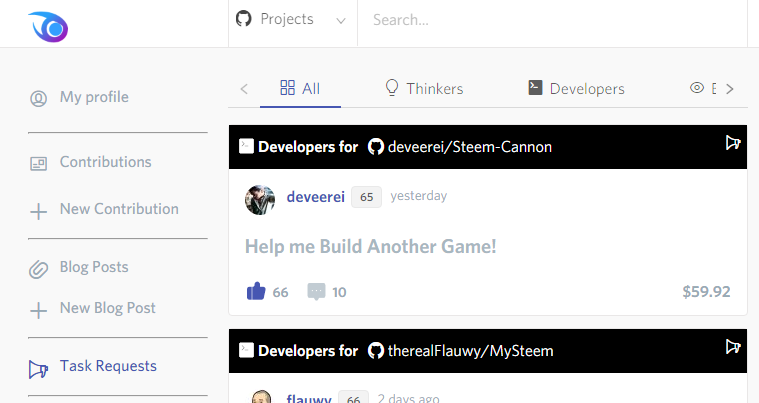The height and width of the screenshot is (403, 759).
Task: Start a New Contribution
Action: point(119,209)
